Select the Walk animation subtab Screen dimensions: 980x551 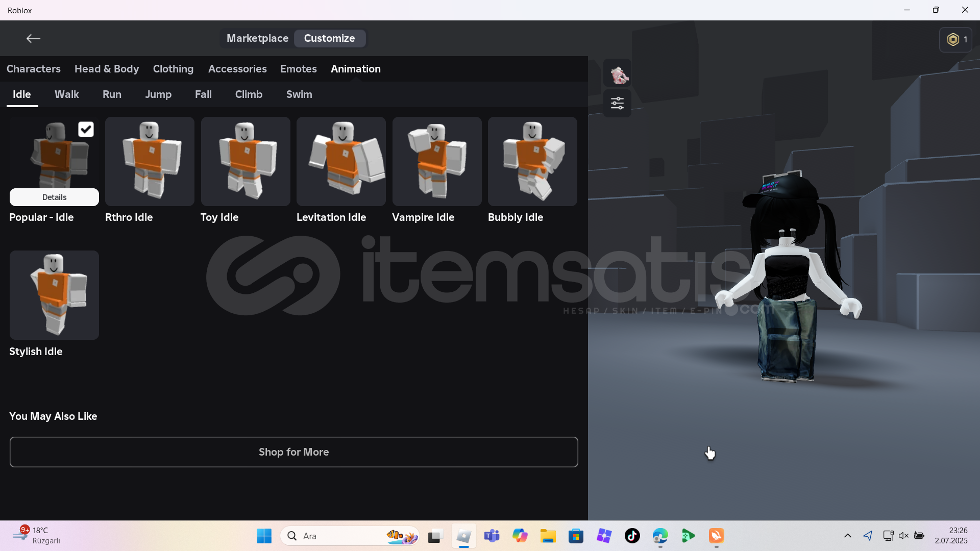click(x=67, y=94)
